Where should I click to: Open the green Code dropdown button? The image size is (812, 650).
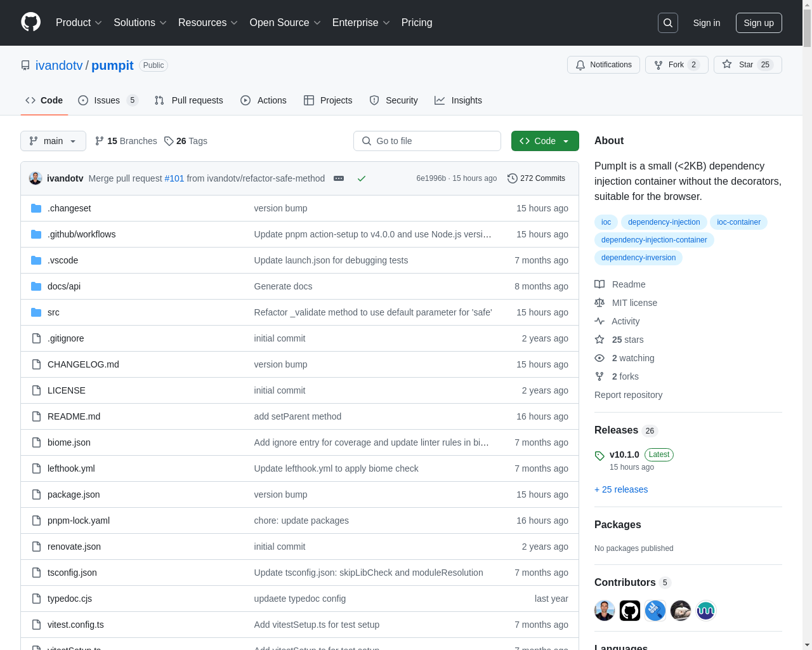pos(545,141)
